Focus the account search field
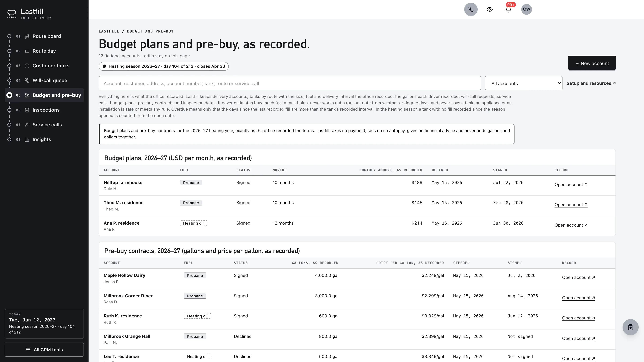This screenshot has width=644, height=362. [x=289, y=83]
